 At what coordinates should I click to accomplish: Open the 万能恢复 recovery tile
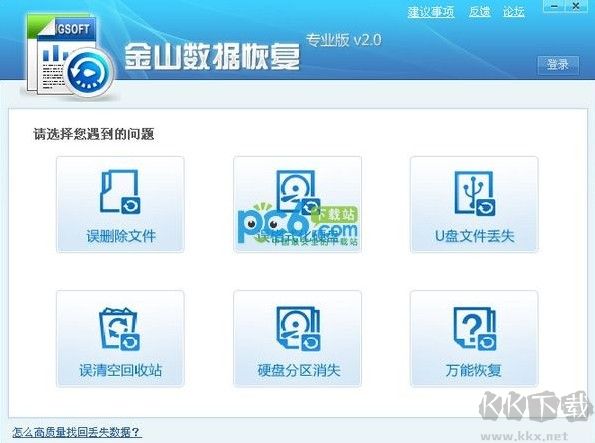pyautogui.click(x=474, y=339)
